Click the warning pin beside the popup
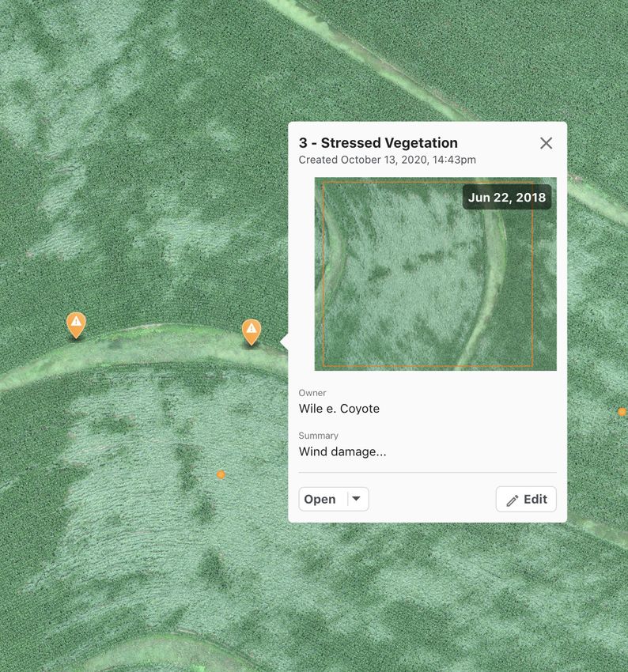 252,332
